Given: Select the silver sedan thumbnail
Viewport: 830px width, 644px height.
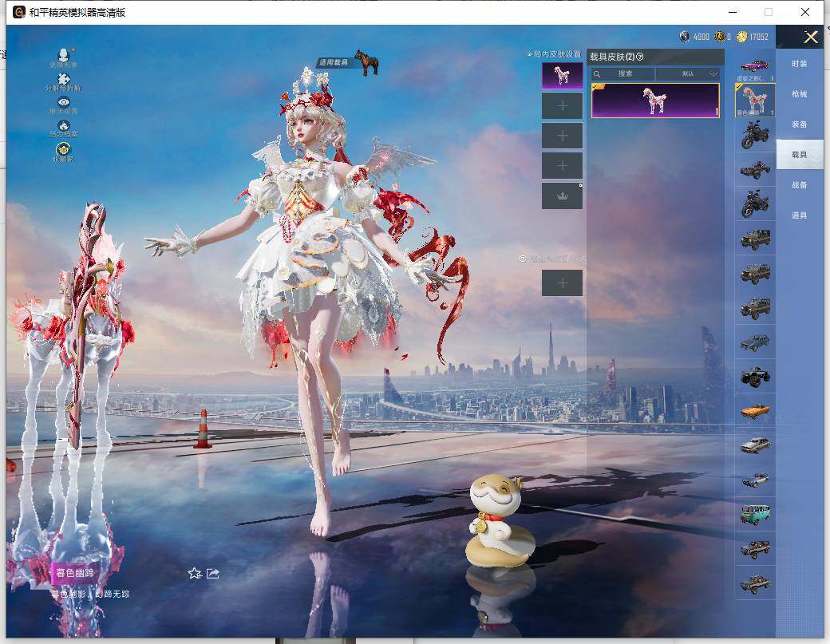Looking at the screenshot, I should [755, 445].
